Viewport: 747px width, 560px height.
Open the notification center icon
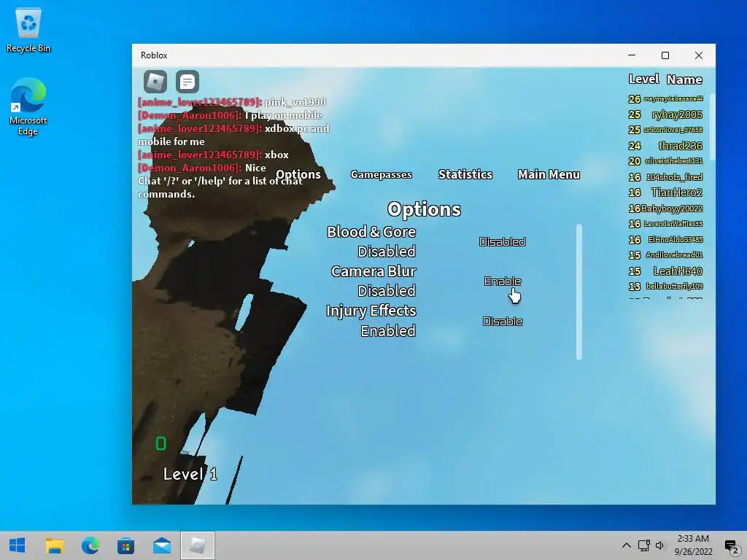[x=731, y=545]
